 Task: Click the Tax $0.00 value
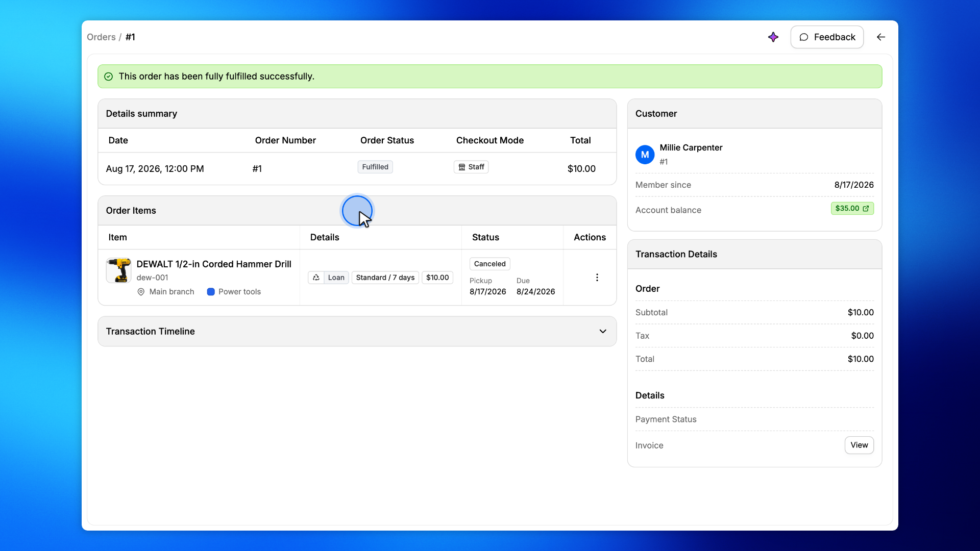863,336
